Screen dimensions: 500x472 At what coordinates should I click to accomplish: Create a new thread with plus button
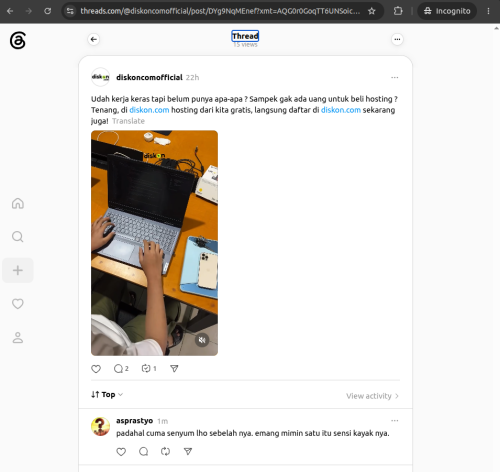click(x=18, y=270)
